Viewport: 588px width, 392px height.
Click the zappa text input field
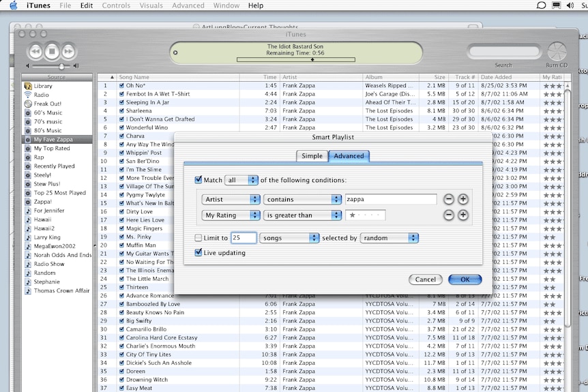tap(391, 199)
